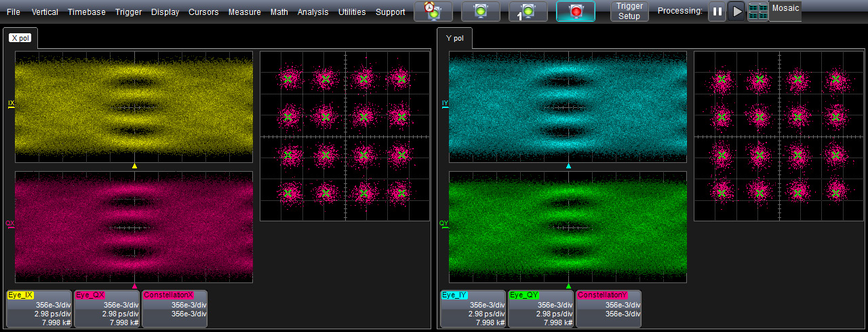Image resolution: width=868 pixels, height=332 pixels.
Task: Open the ConstellationY descriptor box
Action: pyautogui.click(x=608, y=309)
